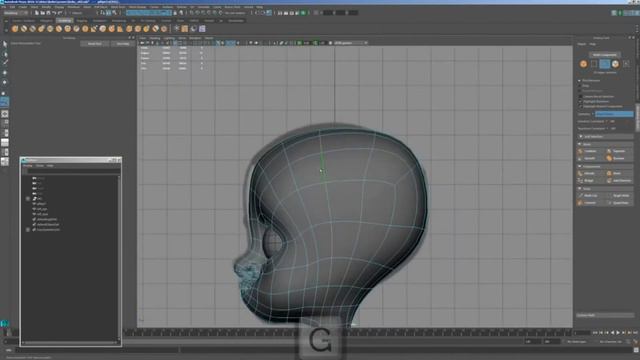Activate the Move tool in toolbox

pos(5,73)
